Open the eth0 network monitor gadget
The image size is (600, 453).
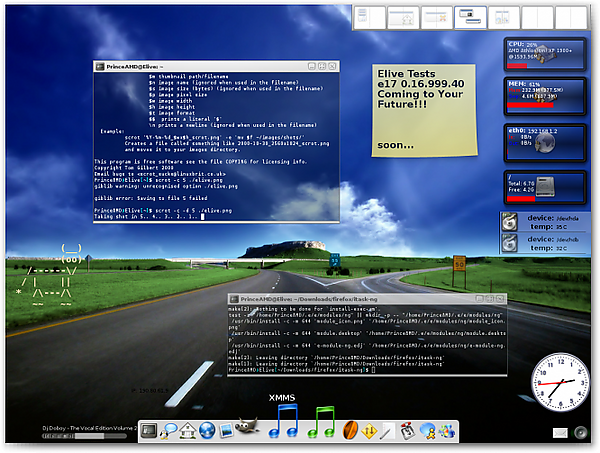click(545, 143)
